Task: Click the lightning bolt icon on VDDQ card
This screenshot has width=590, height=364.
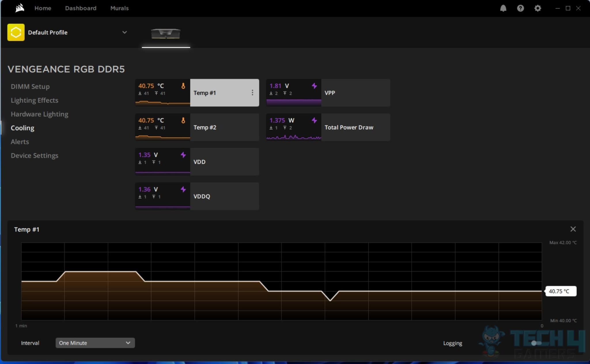Action: (x=183, y=189)
